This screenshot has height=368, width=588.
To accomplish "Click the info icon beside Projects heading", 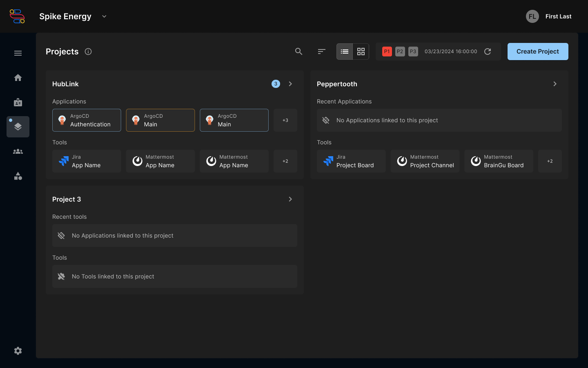I will click(88, 52).
